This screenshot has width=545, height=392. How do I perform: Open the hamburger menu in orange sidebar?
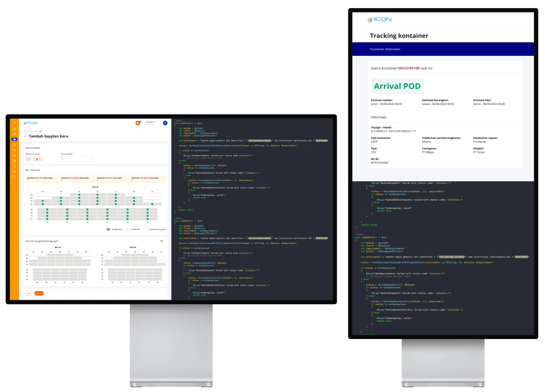tap(14, 122)
